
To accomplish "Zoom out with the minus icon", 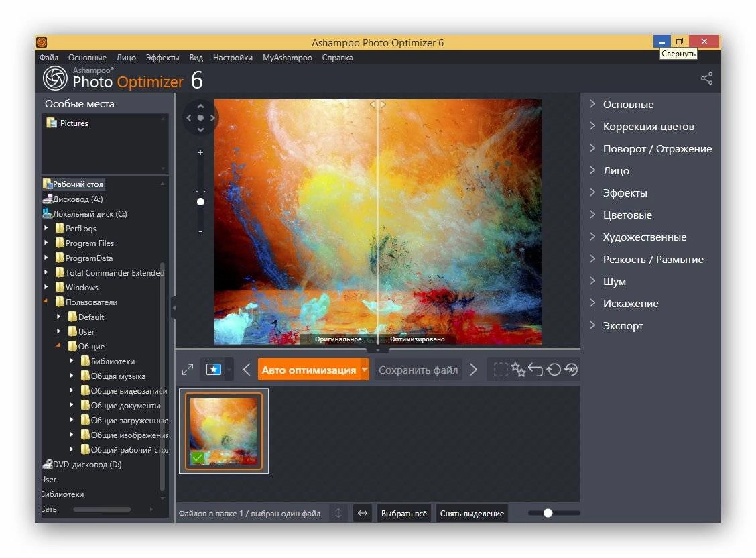I will (x=200, y=232).
